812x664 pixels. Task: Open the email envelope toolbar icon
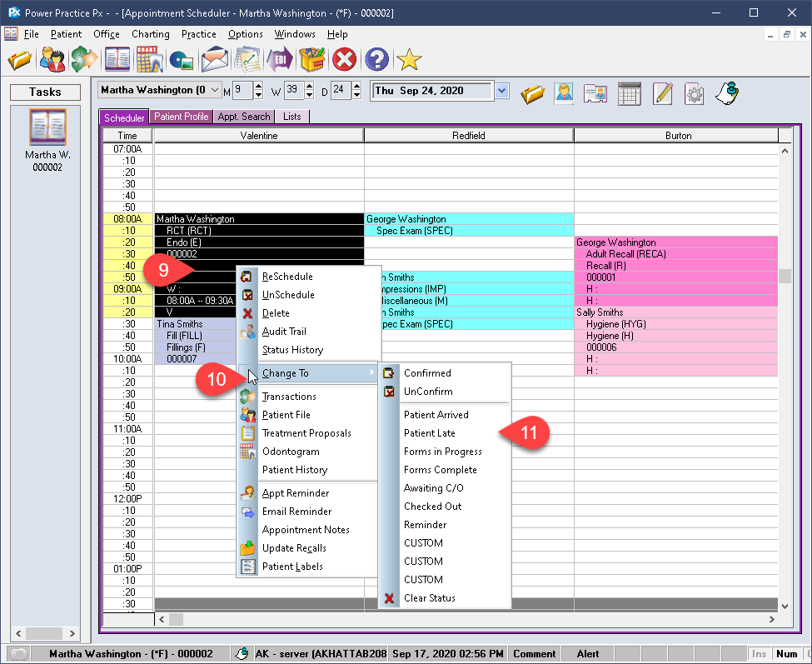pos(214,59)
